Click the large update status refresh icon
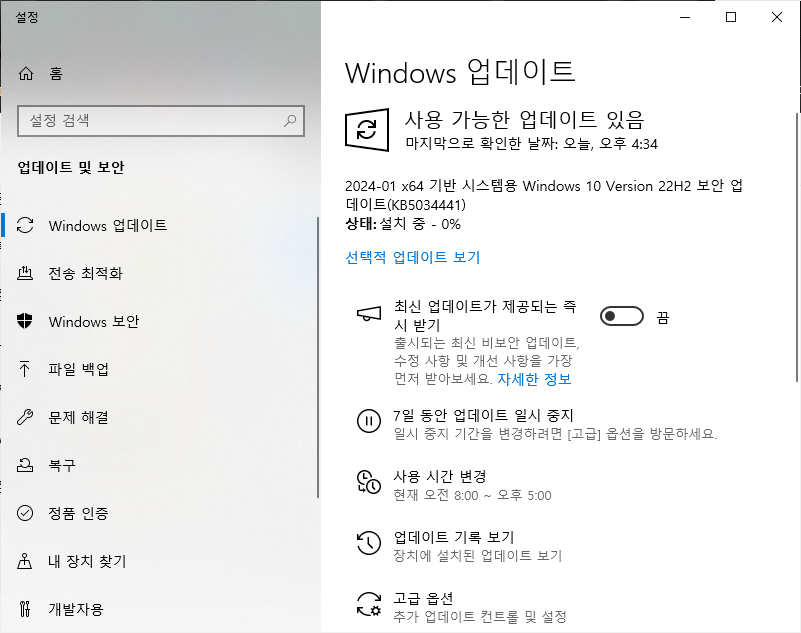 [x=367, y=130]
